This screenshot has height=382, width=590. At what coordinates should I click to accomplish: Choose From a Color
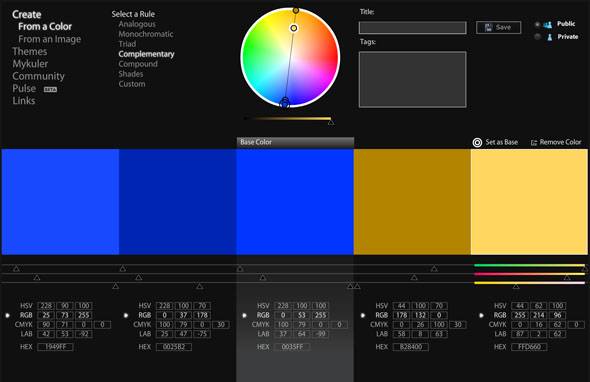[x=45, y=27]
